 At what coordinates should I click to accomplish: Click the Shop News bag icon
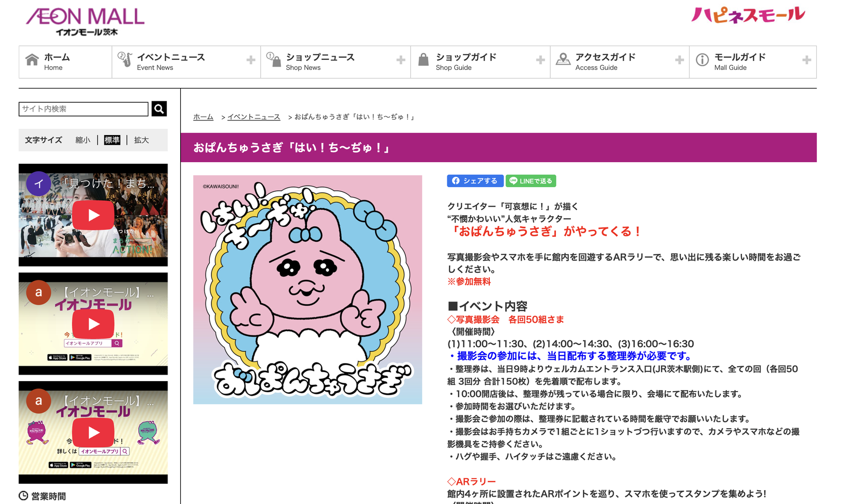[273, 59]
